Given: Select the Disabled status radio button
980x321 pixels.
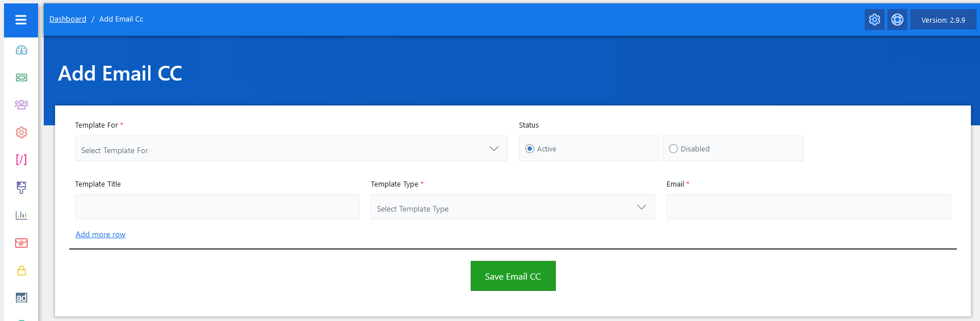Looking at the screenshot, I should pyautogui.click(x=673, y=149).
